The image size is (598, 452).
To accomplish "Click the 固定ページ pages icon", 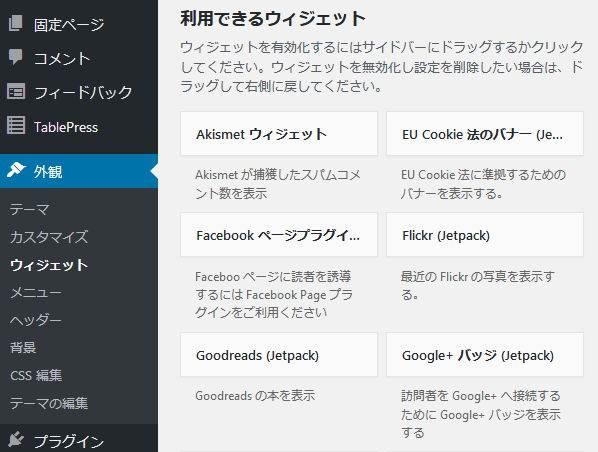I will coord(15,23).
